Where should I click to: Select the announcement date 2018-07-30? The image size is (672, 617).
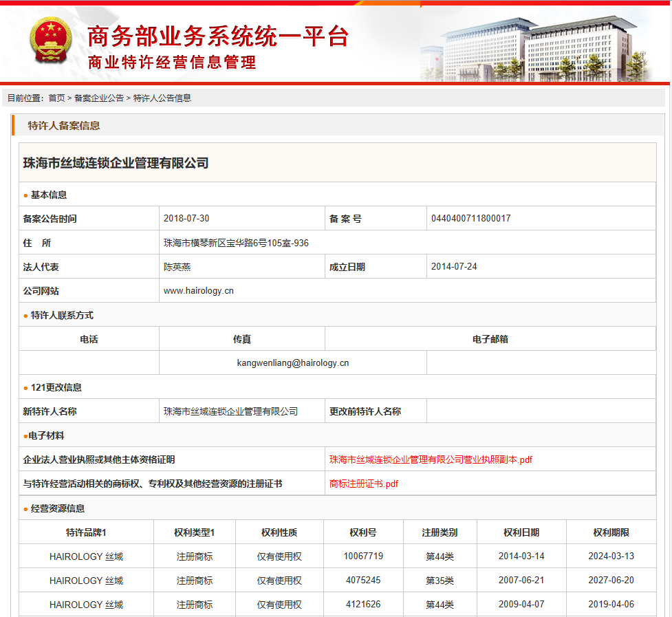pyautogui.click(x=186, y=218)
